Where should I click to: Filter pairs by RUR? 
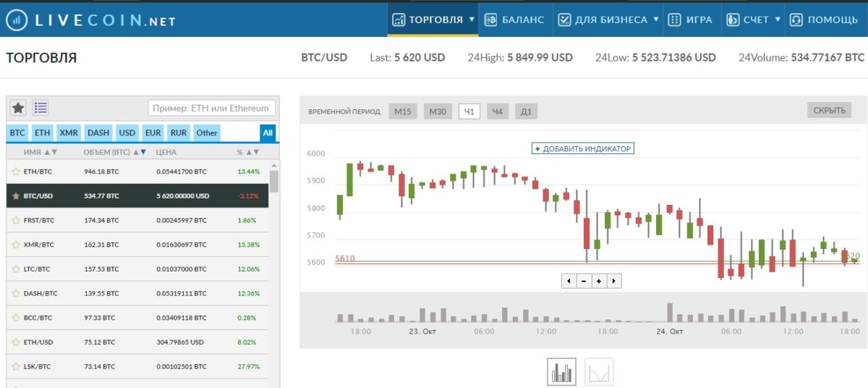click(179, 132)
